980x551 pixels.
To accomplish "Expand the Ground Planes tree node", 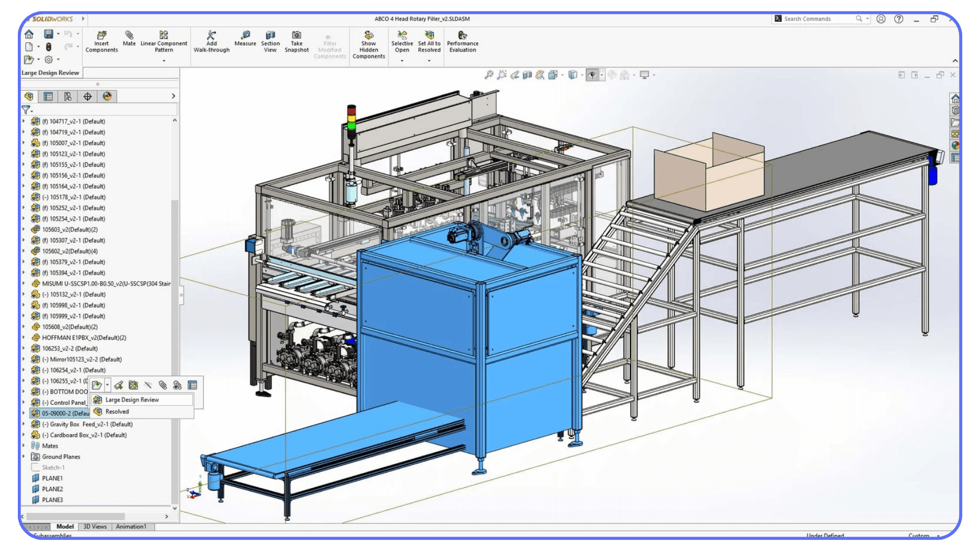I will pos(23,457).
